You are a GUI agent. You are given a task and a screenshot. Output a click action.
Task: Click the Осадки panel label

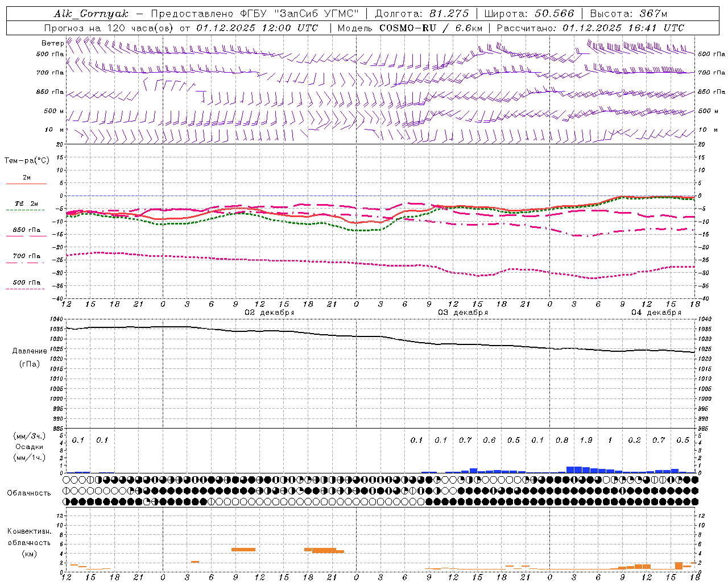pos(30,447)
